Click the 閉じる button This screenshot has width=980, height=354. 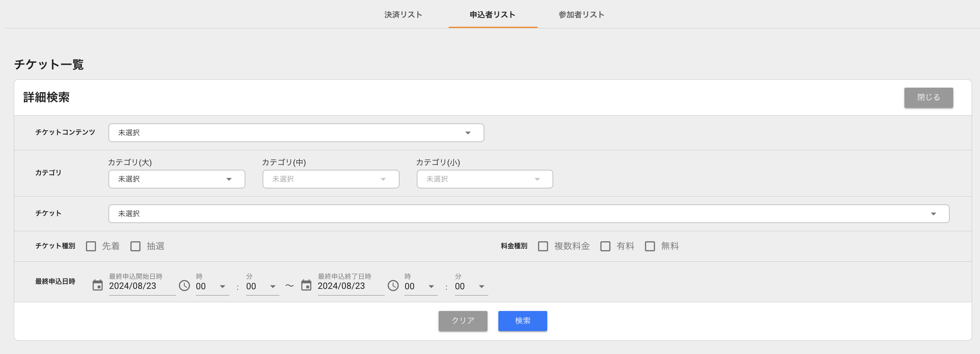pos(929,98)
